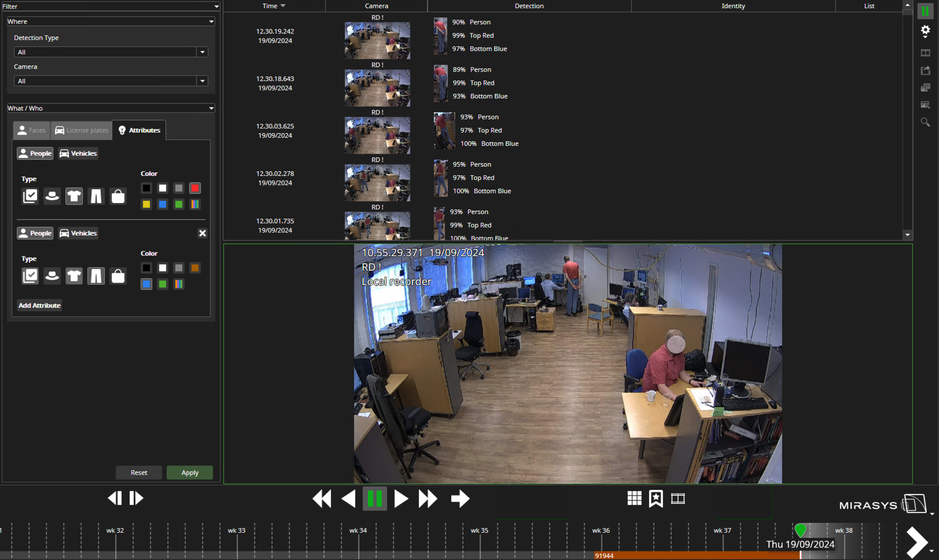Switch to the Faces tab

32,130
